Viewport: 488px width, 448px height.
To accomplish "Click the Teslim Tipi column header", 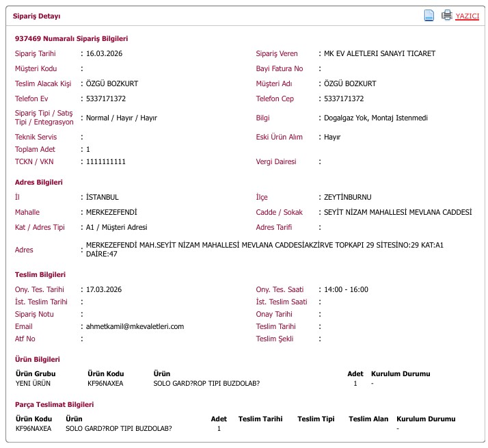I will pyautogui.click(x=316, y=419).
